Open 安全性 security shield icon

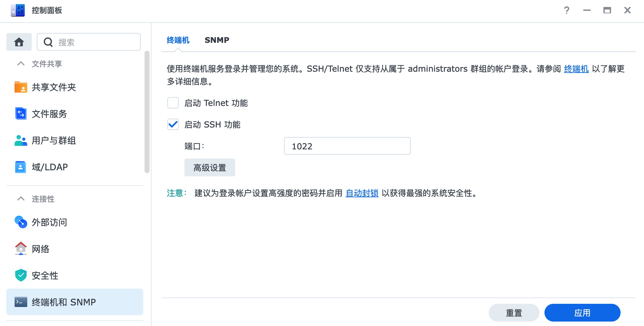[x=21, y=276]
